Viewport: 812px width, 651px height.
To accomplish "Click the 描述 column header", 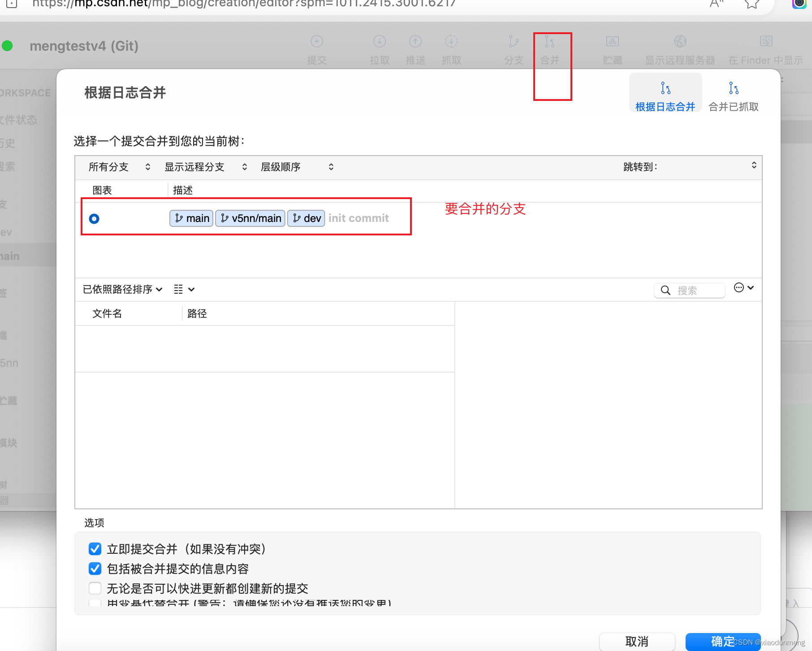I will pos(183,190).
